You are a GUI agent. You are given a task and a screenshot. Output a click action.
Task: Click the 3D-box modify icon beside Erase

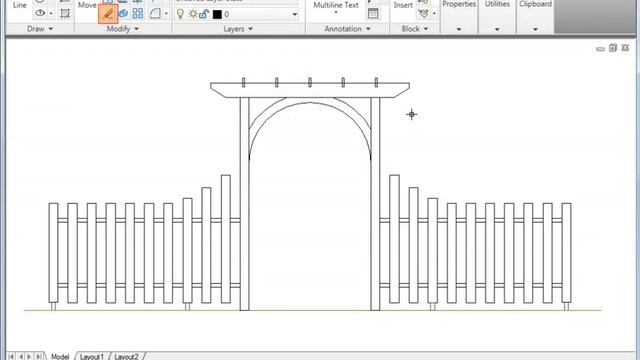tap(123, 13)
